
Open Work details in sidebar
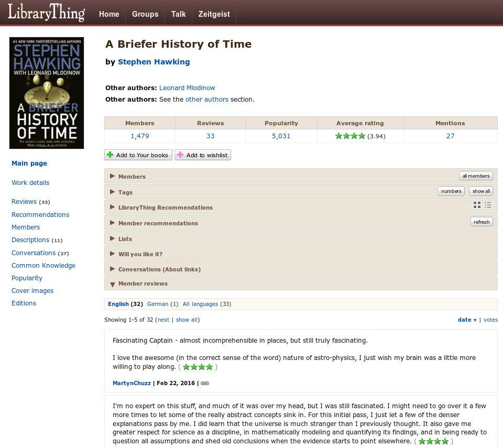30,182
